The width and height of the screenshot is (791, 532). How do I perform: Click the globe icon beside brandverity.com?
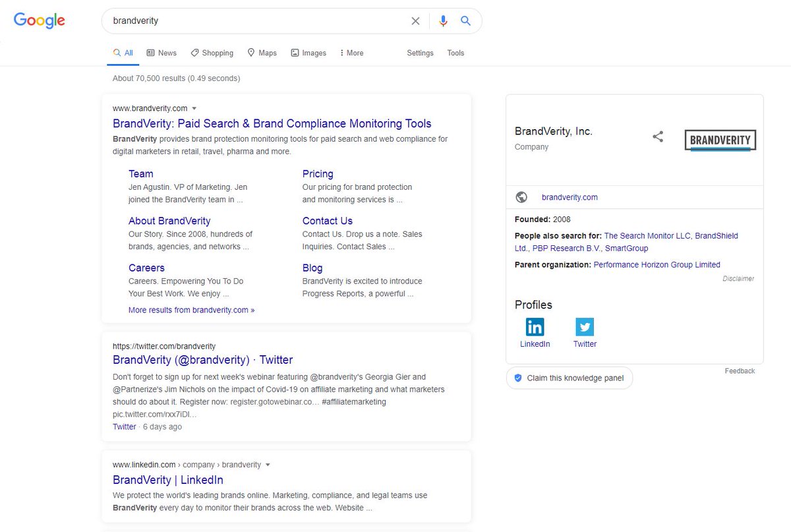pyautogui.click(x=521, y=197)
